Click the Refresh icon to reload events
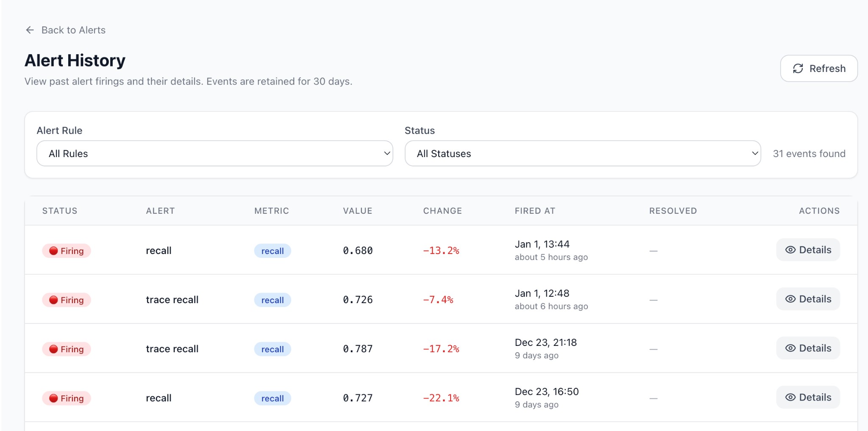The image size is (868, 431). [798, 68]
